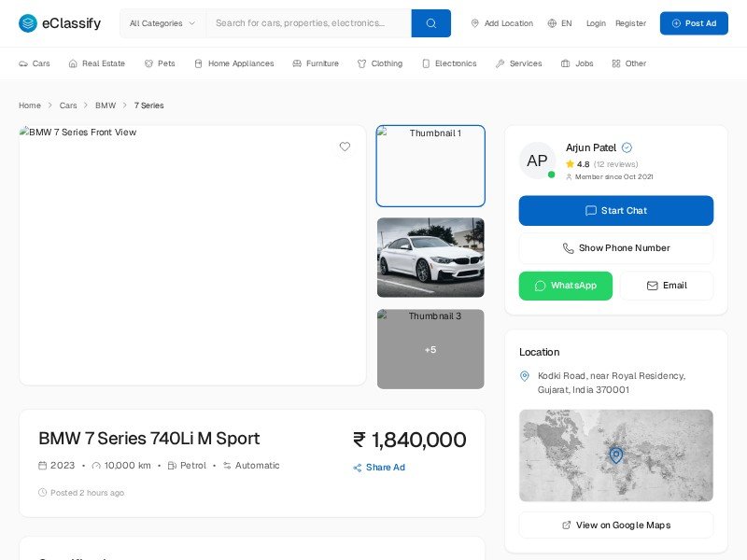Toggle the favorite heart on the listing
This screenshot has width=747, height=560.
(345, 147)
